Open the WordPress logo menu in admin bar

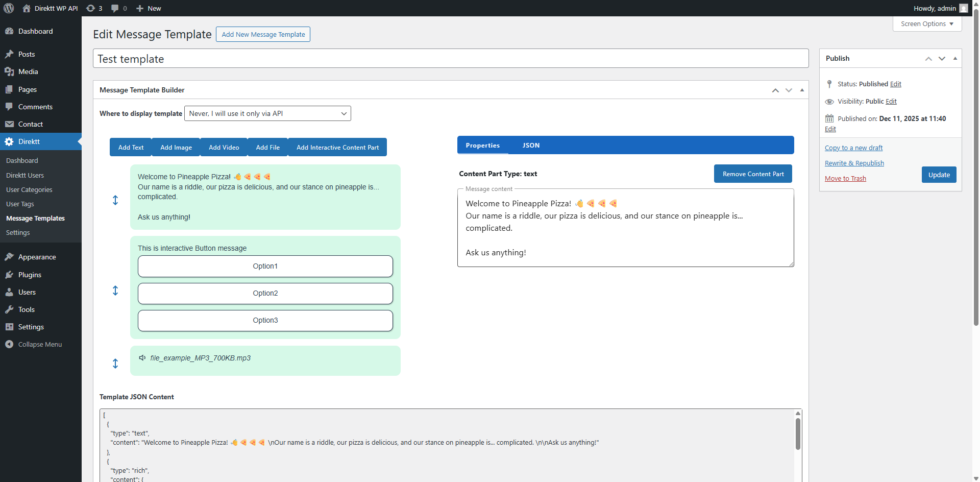tap(8, 8)
